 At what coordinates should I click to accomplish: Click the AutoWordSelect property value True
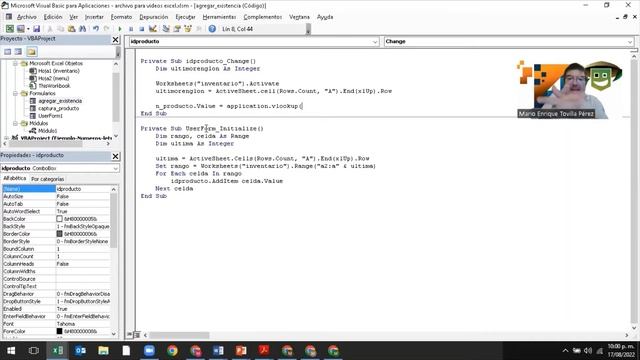point(83,211)
